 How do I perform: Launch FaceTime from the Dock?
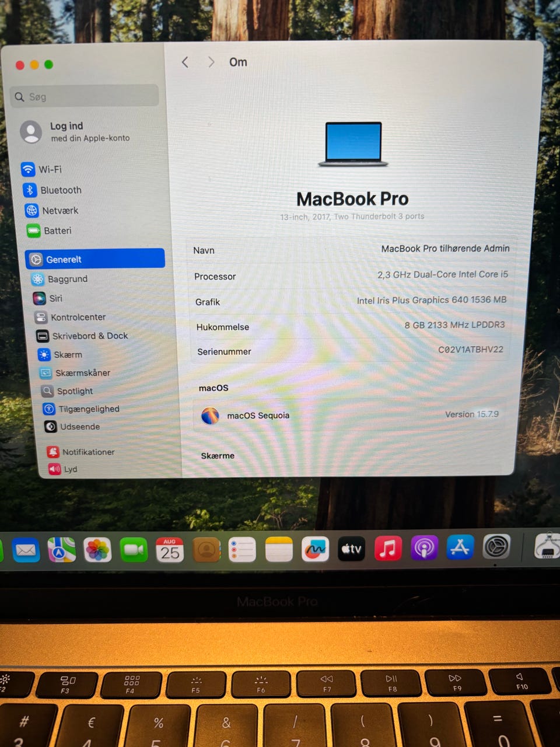[134, 550]
